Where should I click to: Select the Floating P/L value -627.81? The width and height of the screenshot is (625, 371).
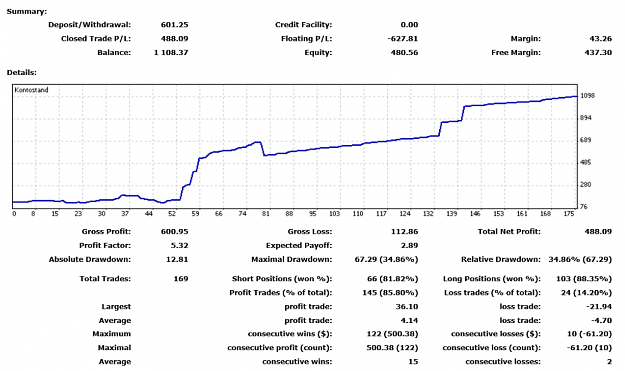click(x=403, y=39)
